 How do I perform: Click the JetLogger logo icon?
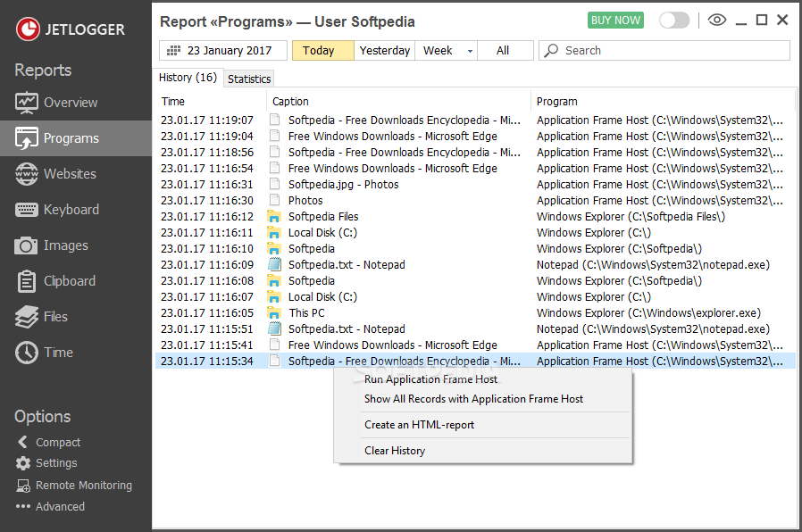click(x=28, y=29)
